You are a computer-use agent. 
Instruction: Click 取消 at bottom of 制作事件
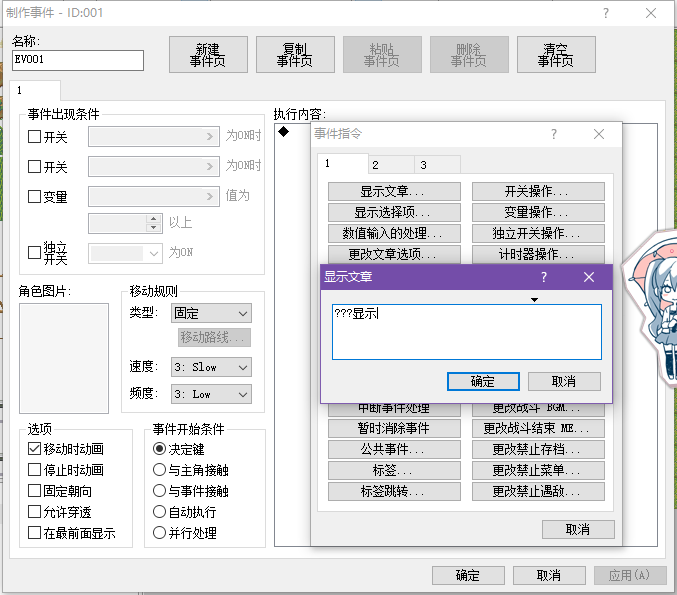point(549,575)
